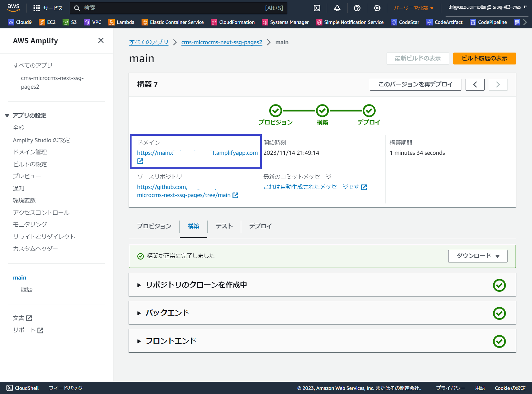532x394 pixels.
Task: Open the ダウンロード dropdown
Action: (x=478, y=256)
